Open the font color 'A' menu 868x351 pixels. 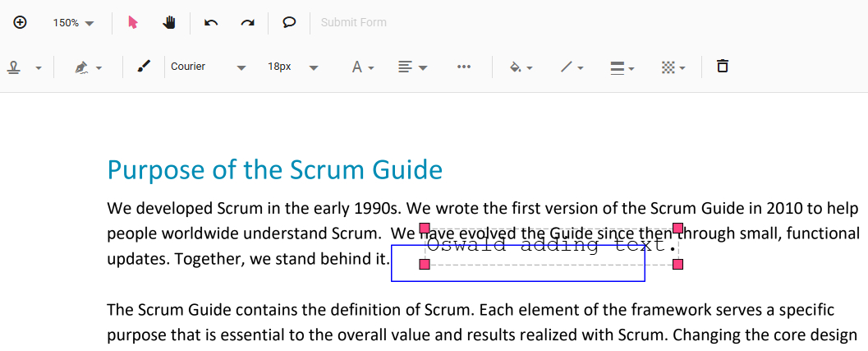362,67
